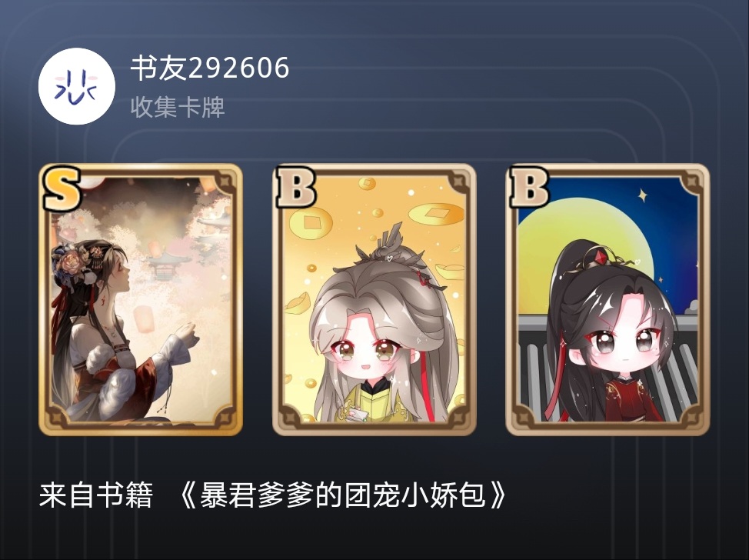This screenshot has width=749, height=560.
Task: Open the user avatar with cat face
Action: pos(76,86)
